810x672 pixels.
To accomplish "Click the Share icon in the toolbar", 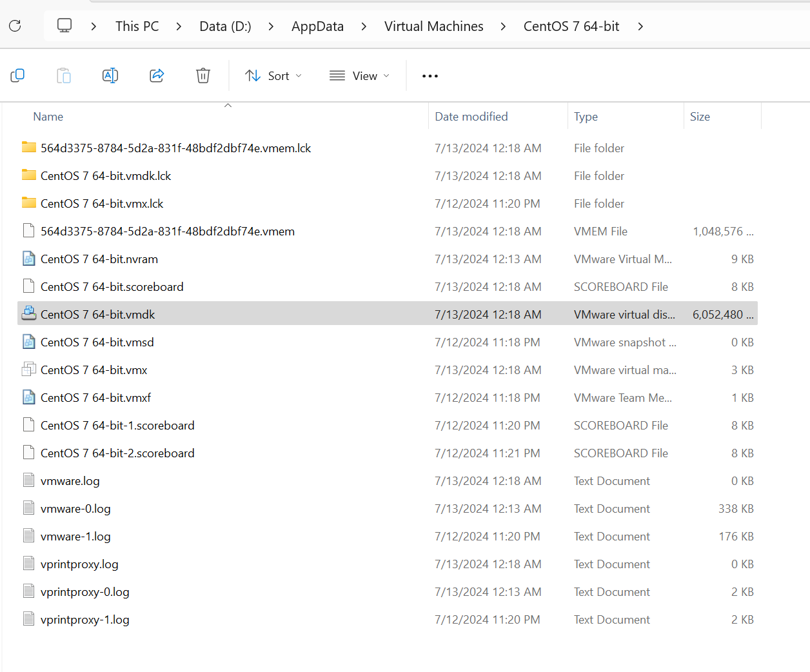I will click(x=157, y=75).
